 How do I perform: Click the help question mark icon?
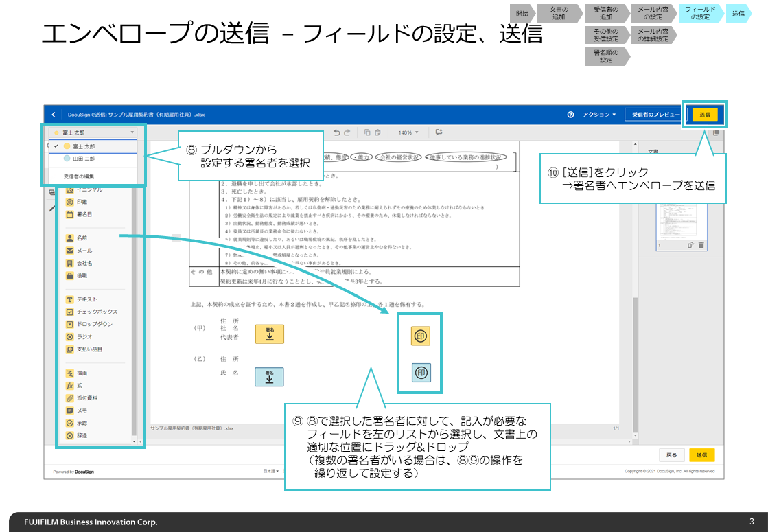[x=570, y=115]
